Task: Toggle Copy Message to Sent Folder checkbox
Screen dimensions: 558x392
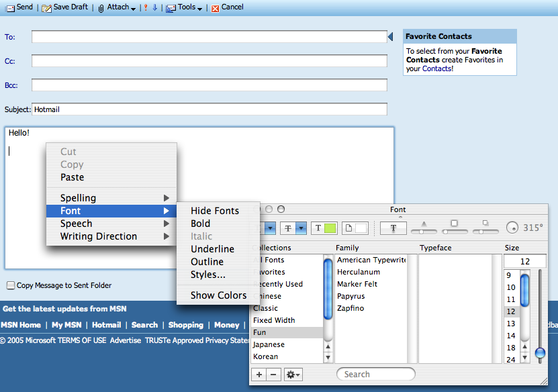Action: tap(11, 285)
